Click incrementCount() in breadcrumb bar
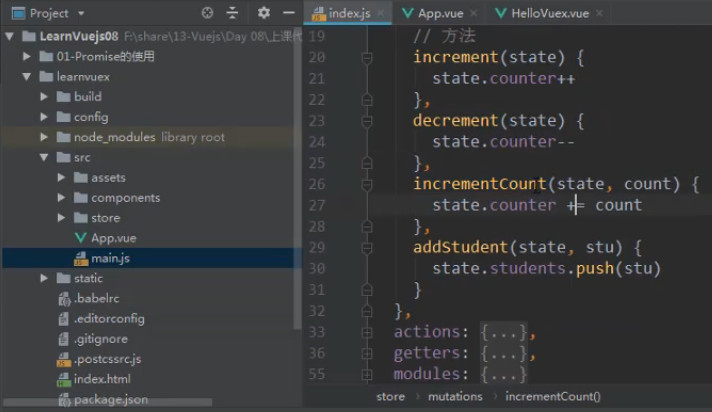 point(553,397)
